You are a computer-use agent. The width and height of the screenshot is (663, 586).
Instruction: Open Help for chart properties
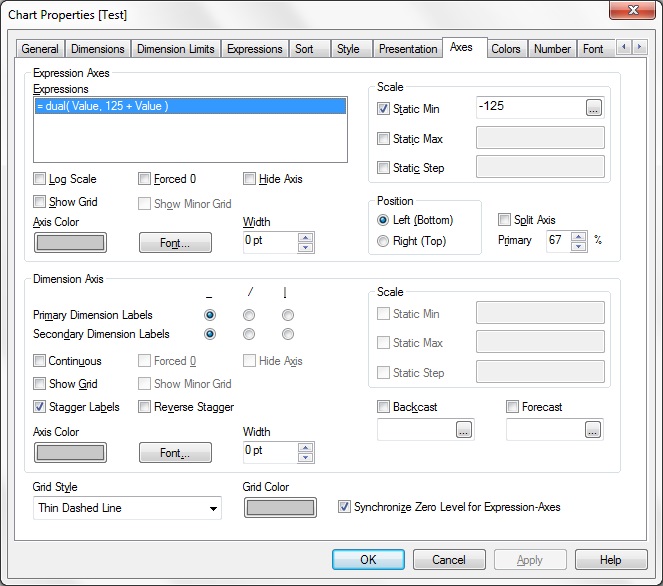tap(611, 559)
